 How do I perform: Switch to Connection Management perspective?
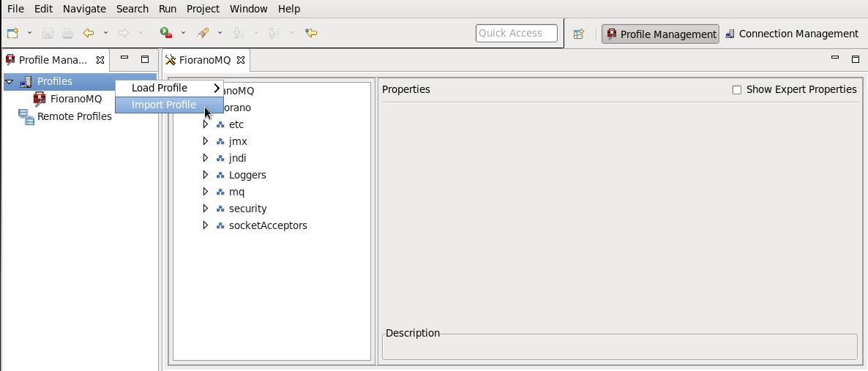(792, 34)
